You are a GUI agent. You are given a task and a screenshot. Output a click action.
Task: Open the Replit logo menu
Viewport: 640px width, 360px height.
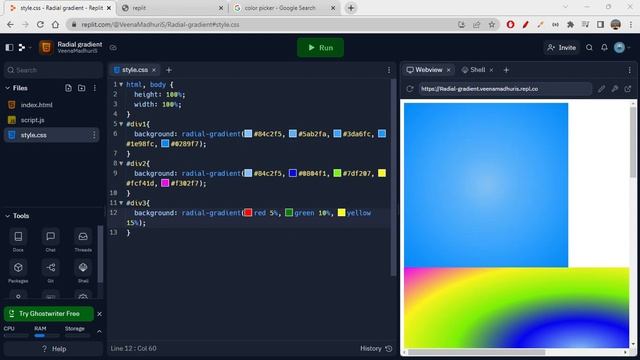coord(22,48)
